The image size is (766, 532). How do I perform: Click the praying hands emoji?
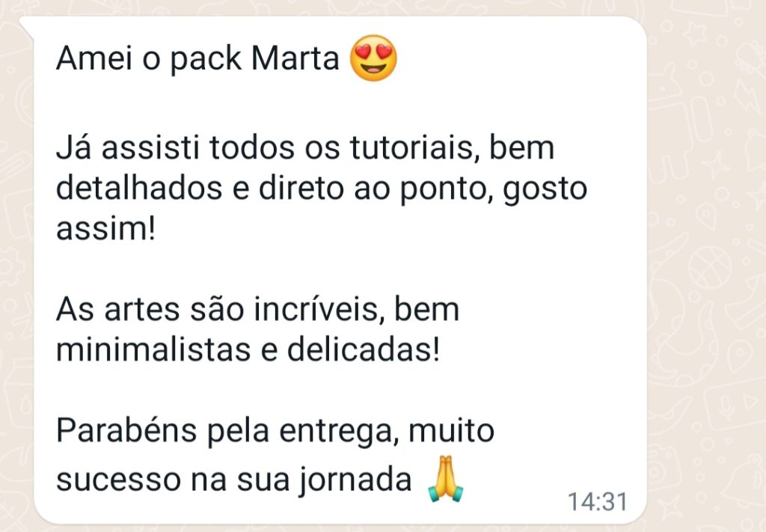pyautogui.click(x=445, y=479)
